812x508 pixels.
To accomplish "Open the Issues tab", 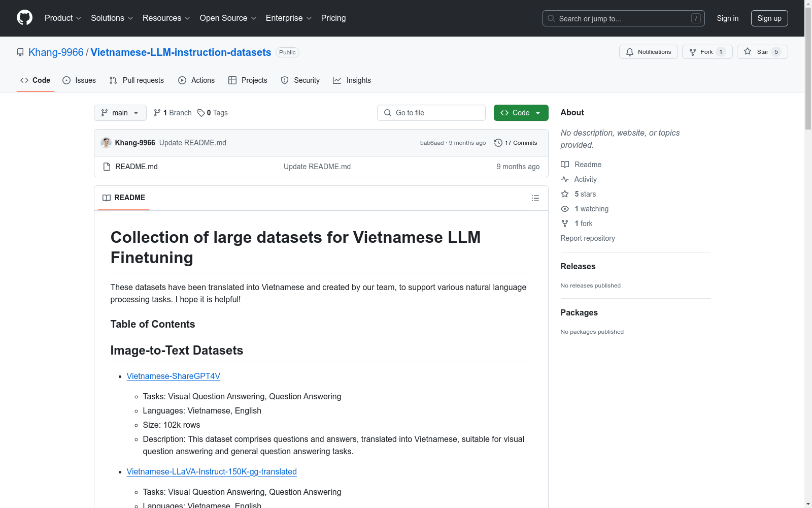I will click(79, 80).
